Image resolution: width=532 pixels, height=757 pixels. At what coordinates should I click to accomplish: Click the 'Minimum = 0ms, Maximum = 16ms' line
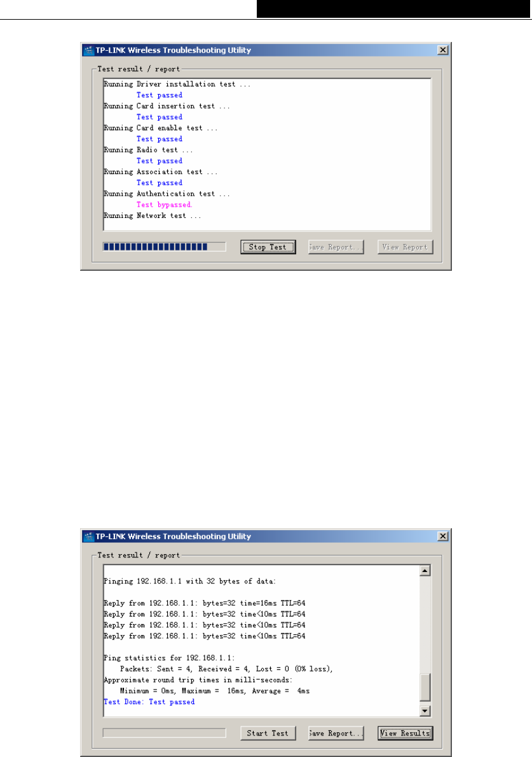click(x=215, y=692)
